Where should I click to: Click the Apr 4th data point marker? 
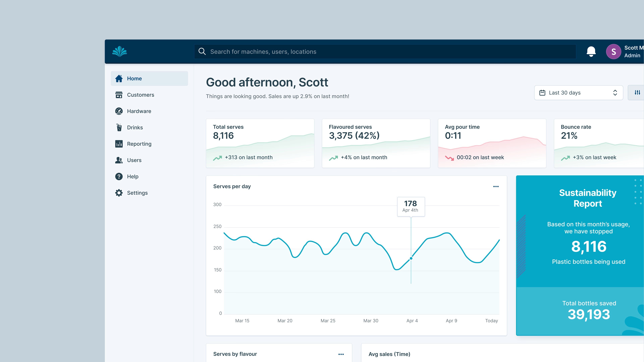coord(411,258)
